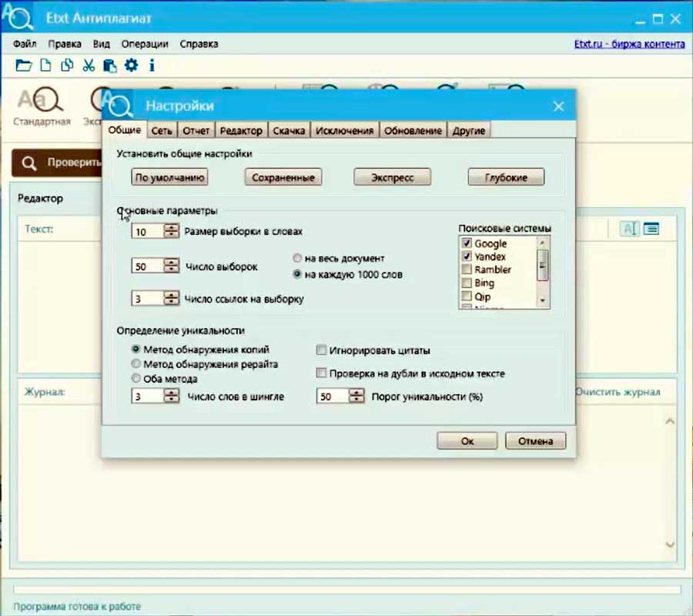Switch to the Сеть tab
Screen dimensions: 693x616
(162, 130)
